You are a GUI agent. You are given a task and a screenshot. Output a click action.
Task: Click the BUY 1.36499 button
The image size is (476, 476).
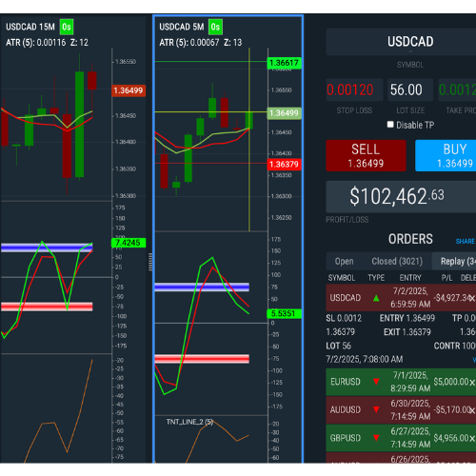pyautogui.click(x=446, y=155)
